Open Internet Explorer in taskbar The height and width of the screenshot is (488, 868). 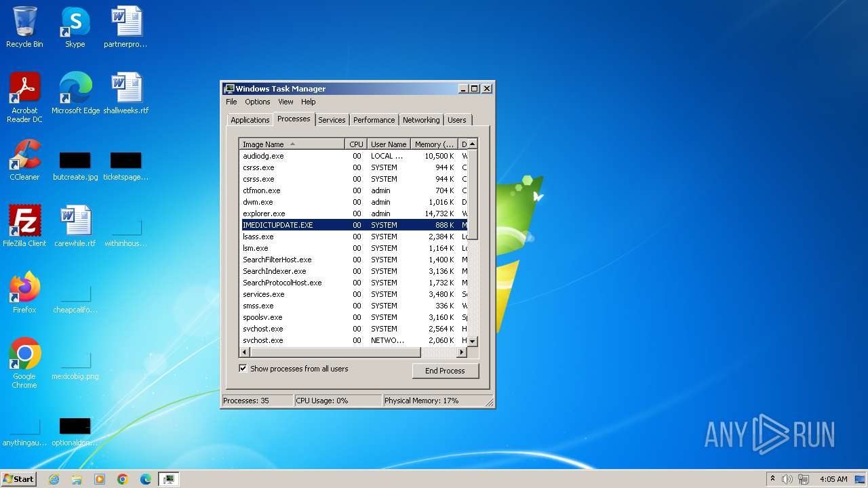point(54,479)
